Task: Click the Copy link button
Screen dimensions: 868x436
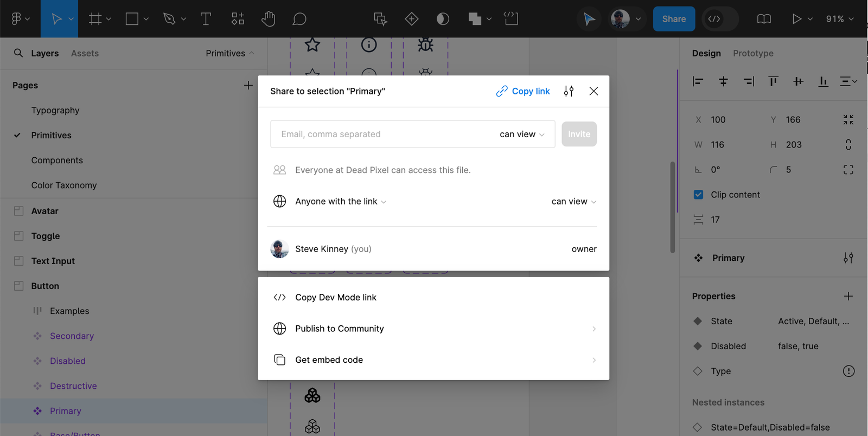Action: pos(523,91)
